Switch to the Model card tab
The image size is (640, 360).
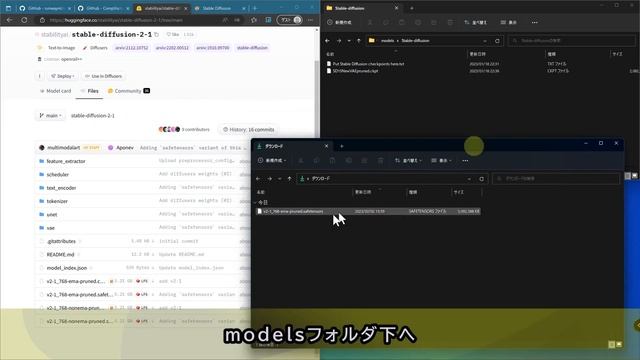tap(56, 91)
